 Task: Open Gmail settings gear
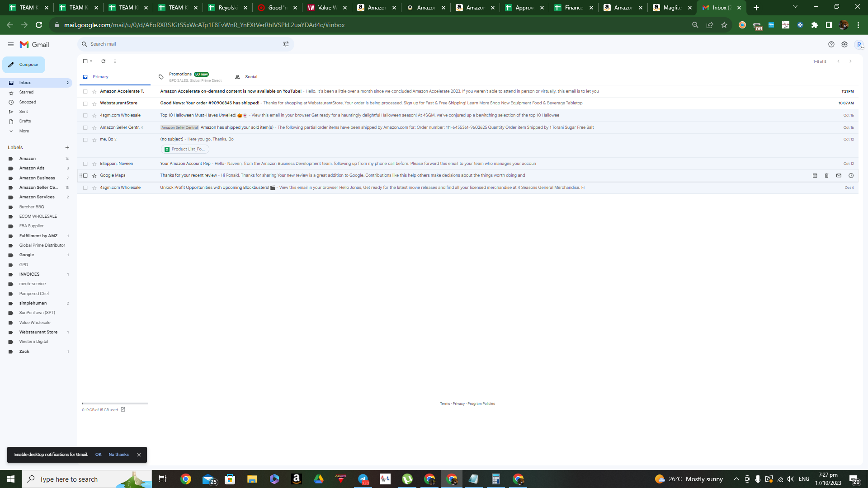[844, 44]
